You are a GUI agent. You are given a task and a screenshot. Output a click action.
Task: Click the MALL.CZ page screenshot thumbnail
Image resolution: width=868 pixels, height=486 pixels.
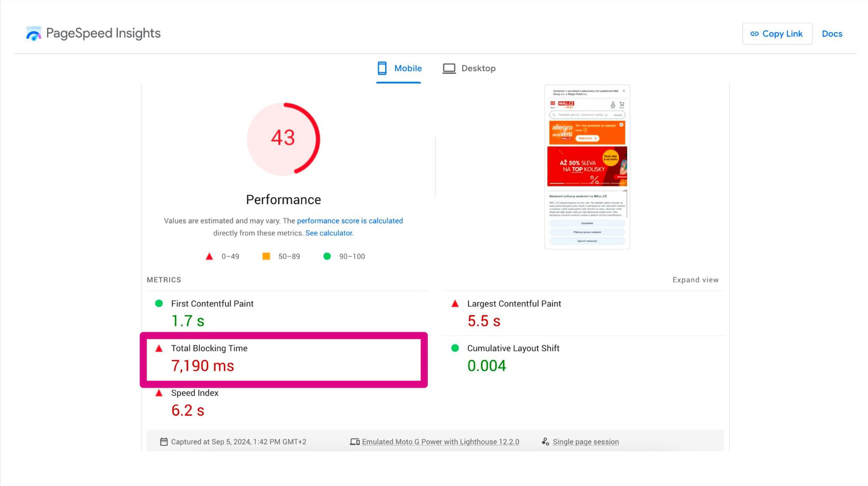tap(587, 167)
